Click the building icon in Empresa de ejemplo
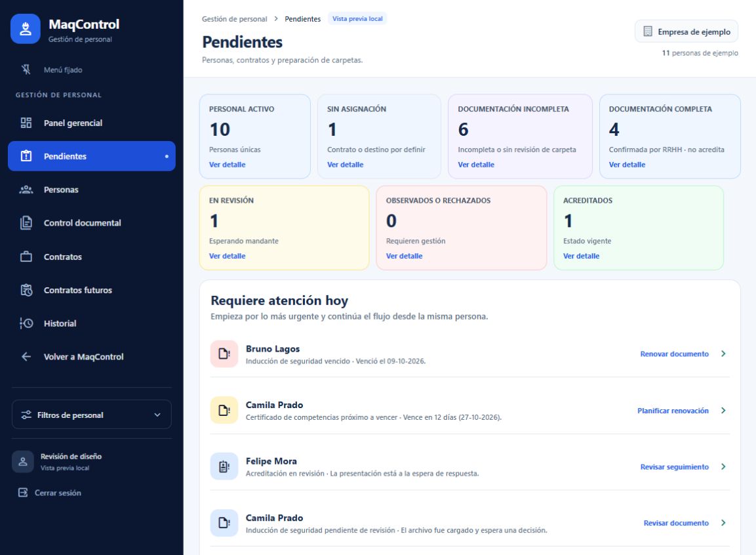 click(x=648, y=31)
